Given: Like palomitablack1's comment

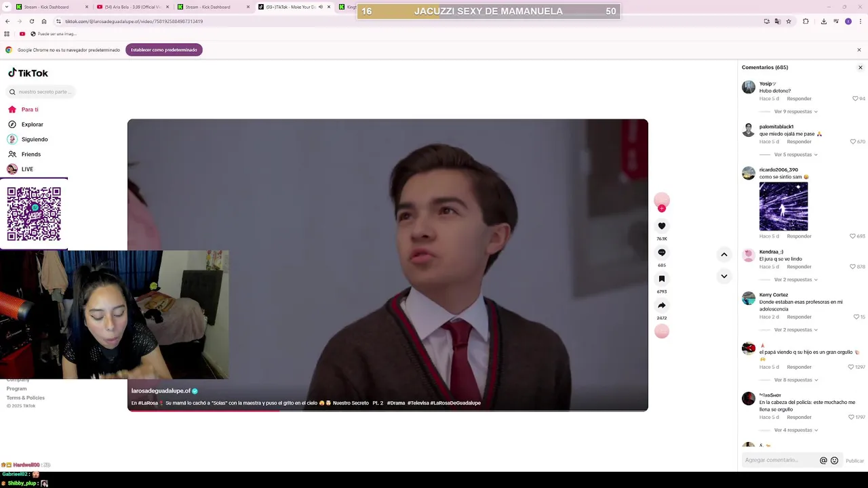Looking at the screenshot, I should [852, 142].
